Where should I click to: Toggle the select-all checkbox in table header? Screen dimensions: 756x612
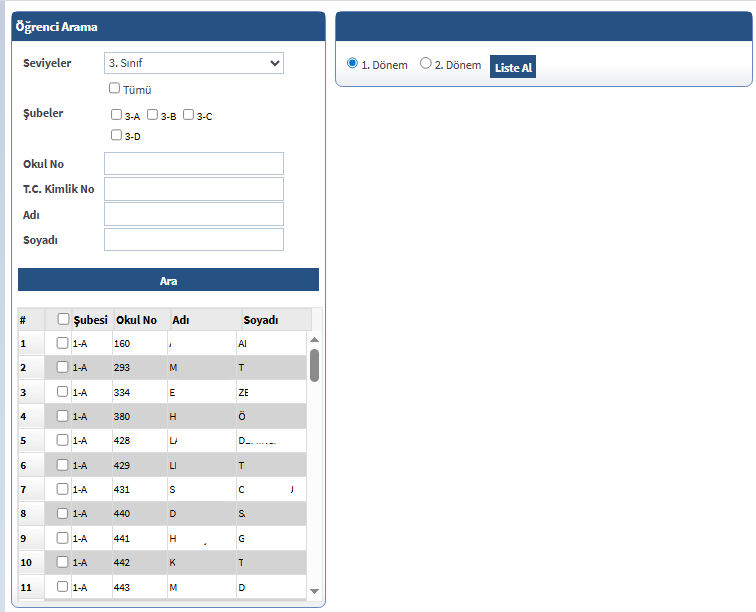pos(64,319)
